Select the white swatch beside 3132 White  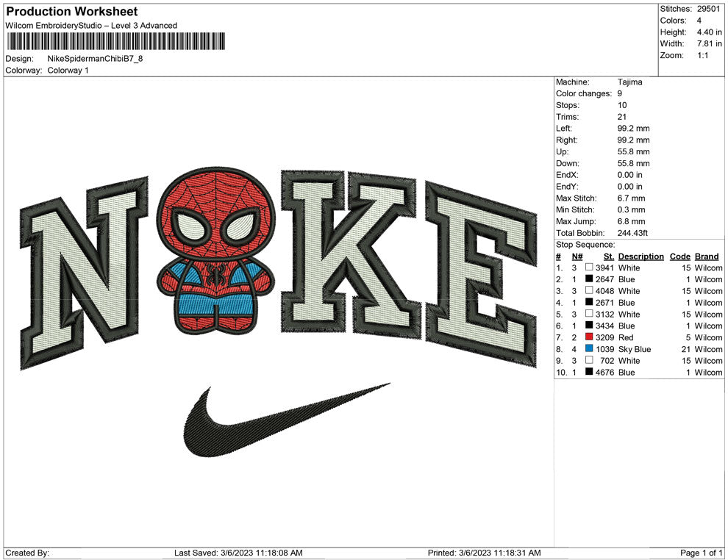pos(589,314)
